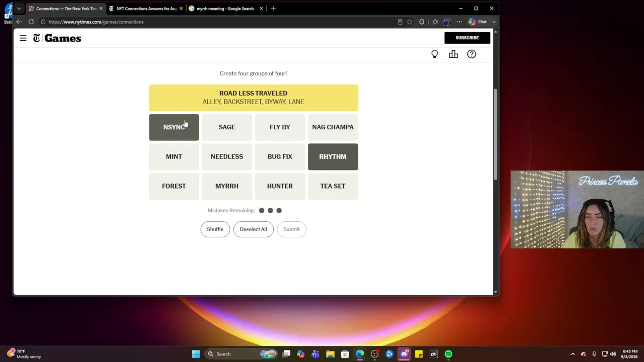Show hidden system tray icons

point(573,354)
